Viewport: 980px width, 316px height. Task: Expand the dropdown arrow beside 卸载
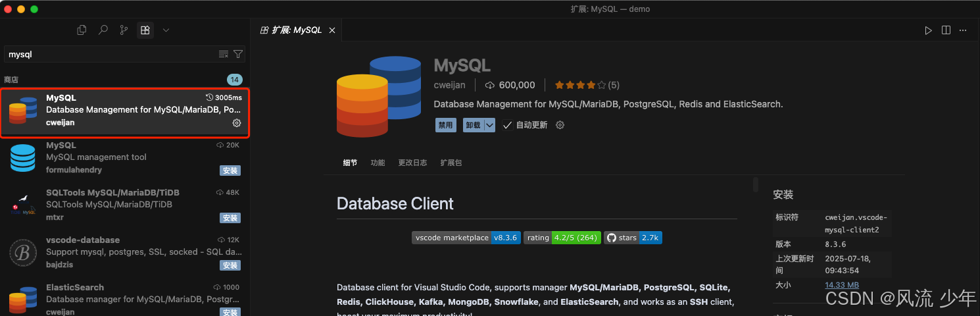point(489,125)
